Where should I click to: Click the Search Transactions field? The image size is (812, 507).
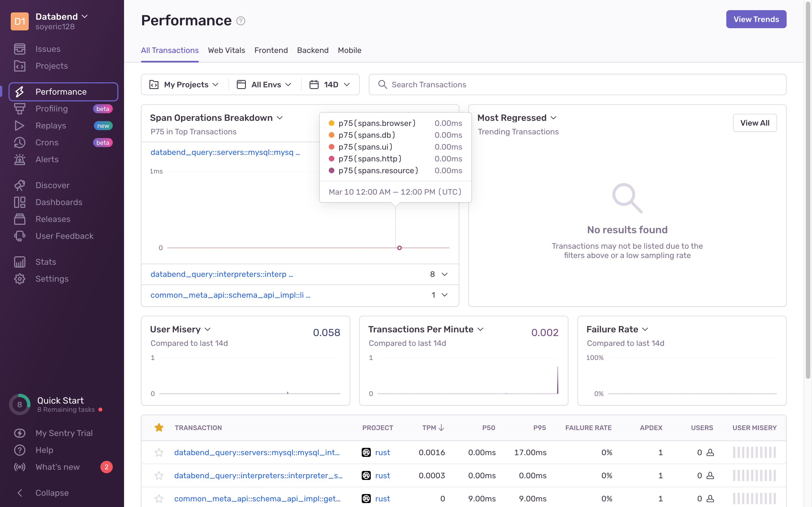point(577,84)
